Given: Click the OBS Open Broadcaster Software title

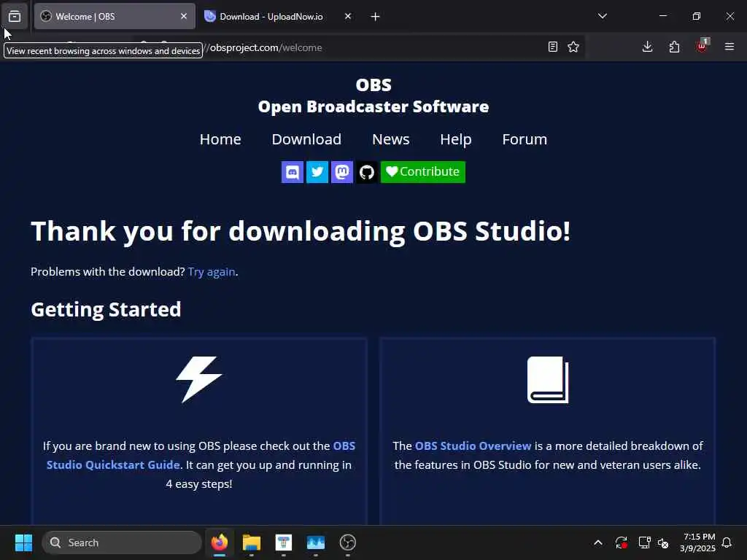Looking at the screenshot, I should 373,96.
